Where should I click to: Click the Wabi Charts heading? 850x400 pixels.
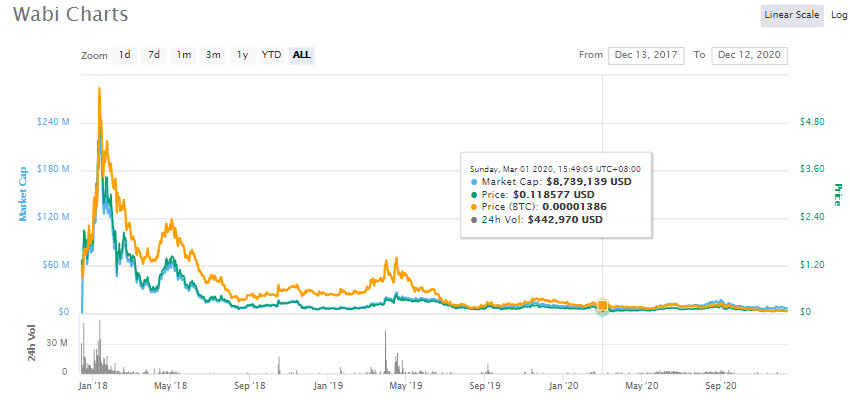pos(70,15)
